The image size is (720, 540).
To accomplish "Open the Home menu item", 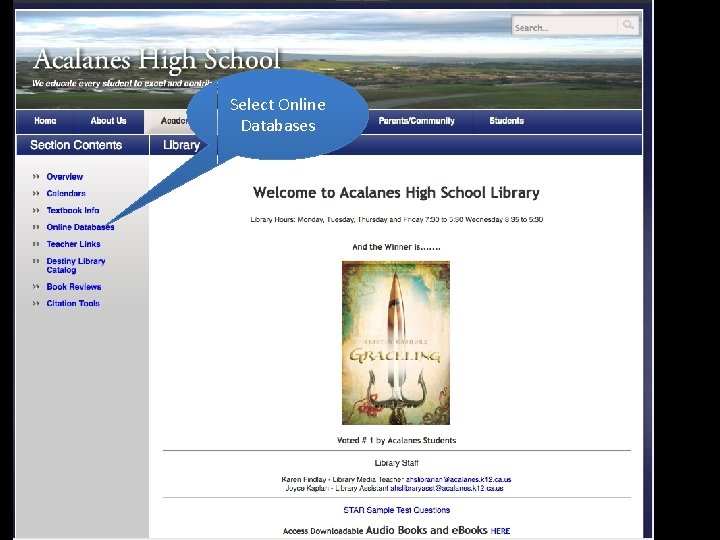I will point(45,121).
